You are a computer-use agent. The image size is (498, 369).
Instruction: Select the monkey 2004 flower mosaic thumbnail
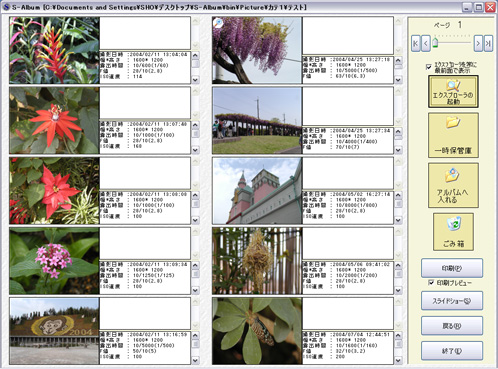pyautogui.click(x=54, y=331)
